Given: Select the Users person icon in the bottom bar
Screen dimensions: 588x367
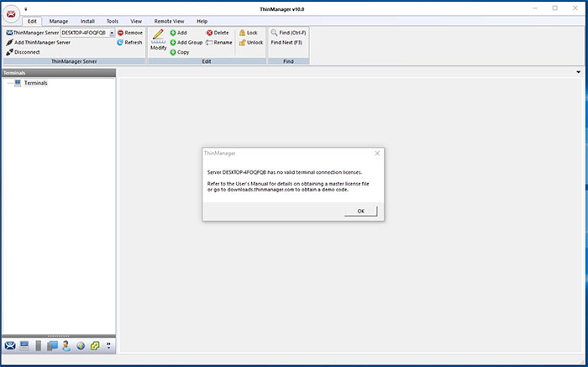Looking at the screenshot, I should pos(66,346).
